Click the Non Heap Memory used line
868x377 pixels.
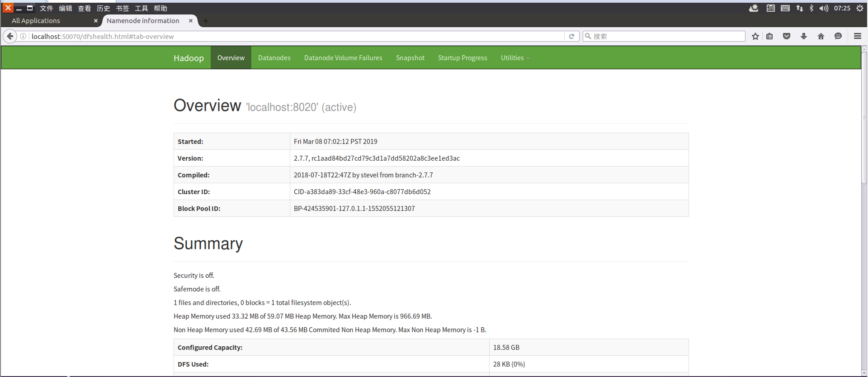[x=330, y=329]
